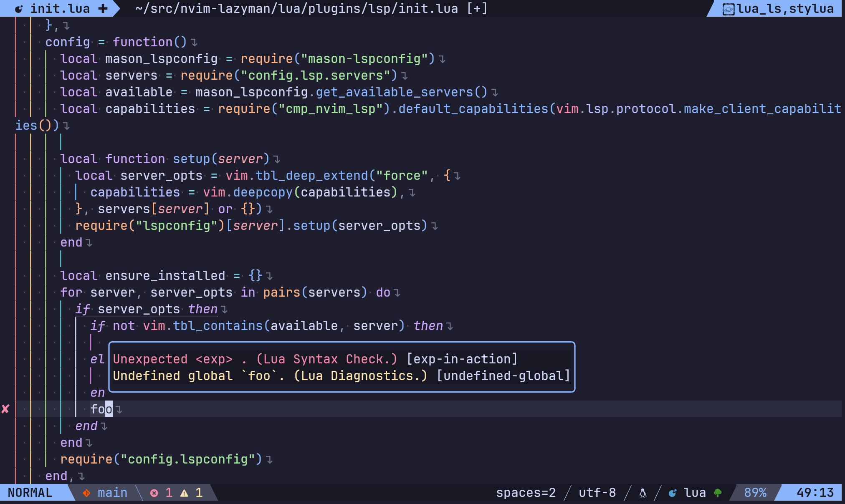Click the 89% scroll position indicator
Viewport: 845px width, 504px height.
tap(755, 493)
